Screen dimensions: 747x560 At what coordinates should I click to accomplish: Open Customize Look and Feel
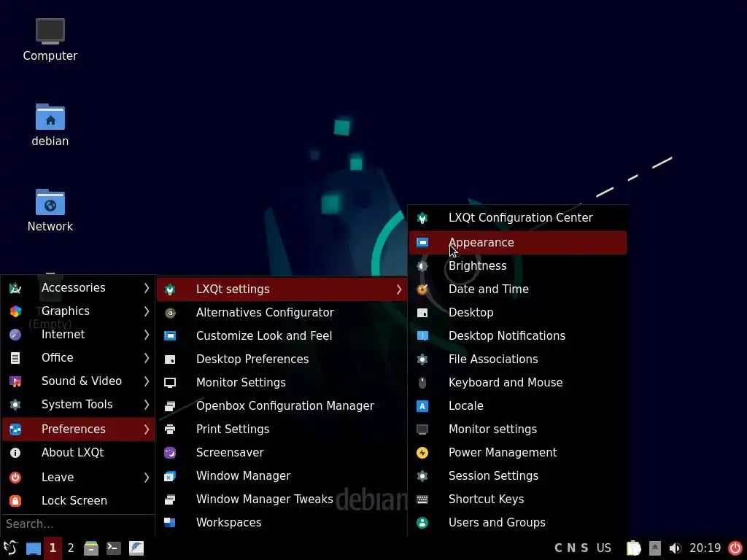[x=282, y=336]
